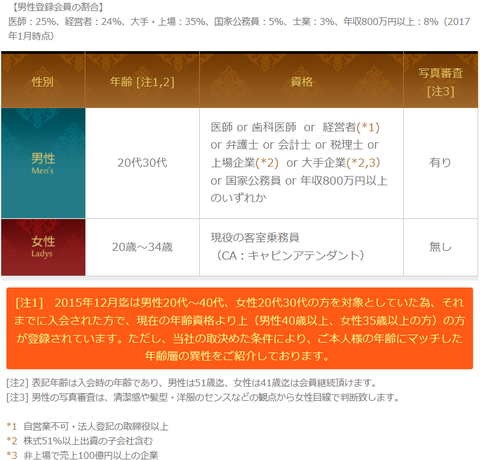Click the 上場企業(*2) or 大手企業 line
The width and height of the screenshot is (480, 460).
click(295, 163)
